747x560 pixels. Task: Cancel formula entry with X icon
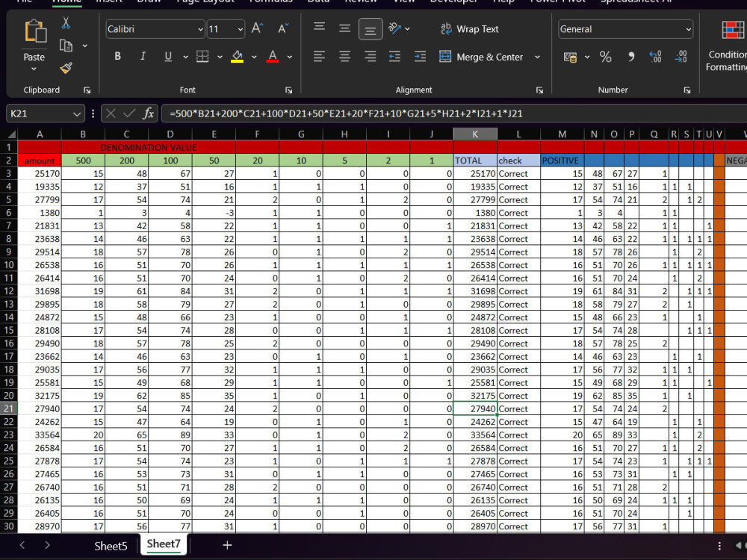(x=111, y=113)
